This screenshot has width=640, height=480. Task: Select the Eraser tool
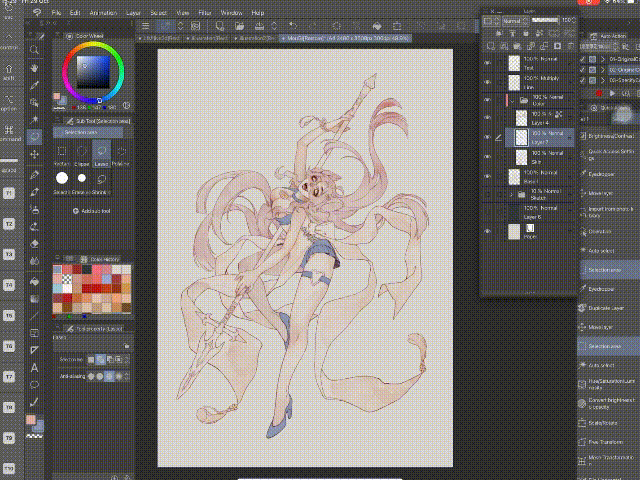[x=35, y=242]
